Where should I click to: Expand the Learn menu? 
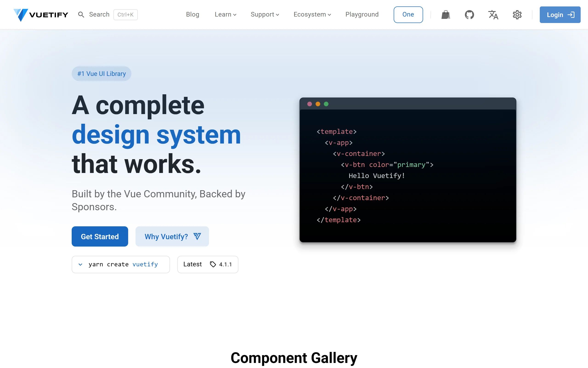click(226, 14)
